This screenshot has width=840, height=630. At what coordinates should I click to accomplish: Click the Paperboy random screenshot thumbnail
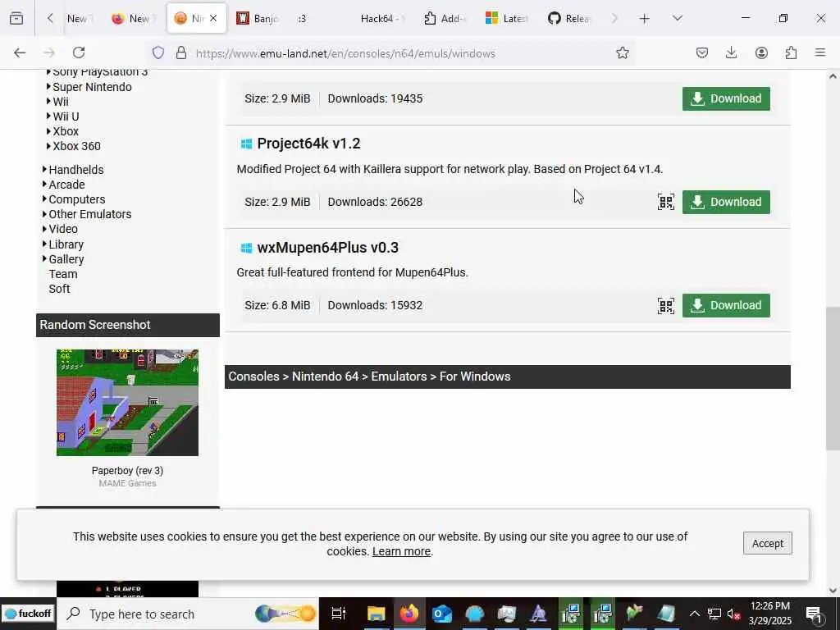[127, 403]
